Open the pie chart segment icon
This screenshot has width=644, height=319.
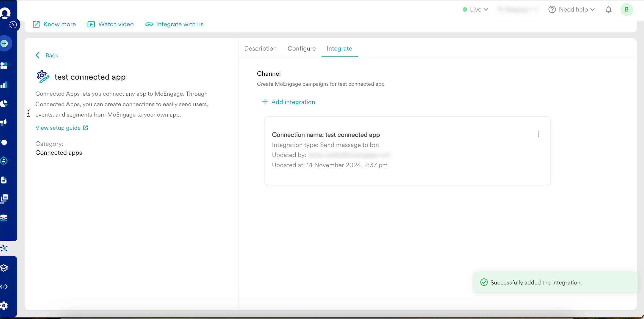pos(4,103)
